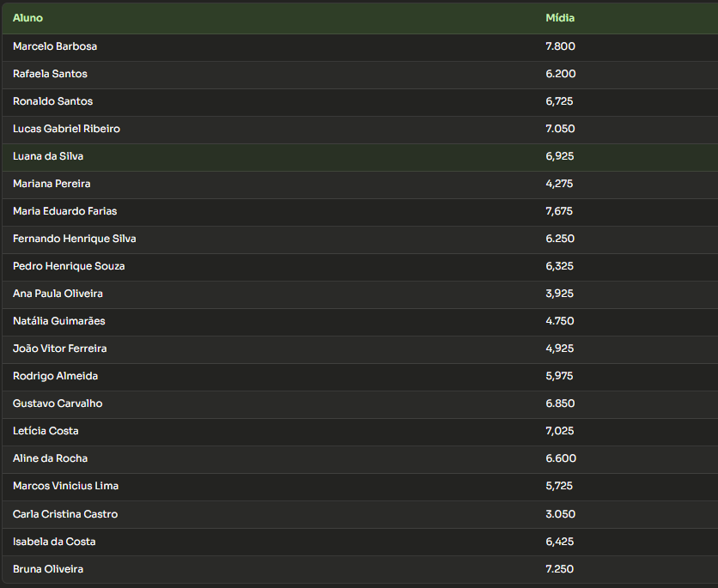Click Isabela da Costa's grade 6,425
Screen dimensions: 718x588
(x=560, y=542)
